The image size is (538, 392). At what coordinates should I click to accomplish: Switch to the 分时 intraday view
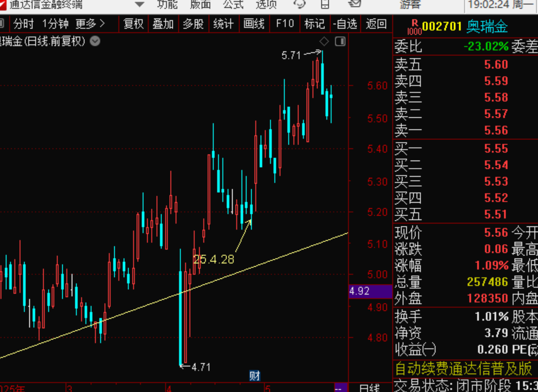pos(24,24)
